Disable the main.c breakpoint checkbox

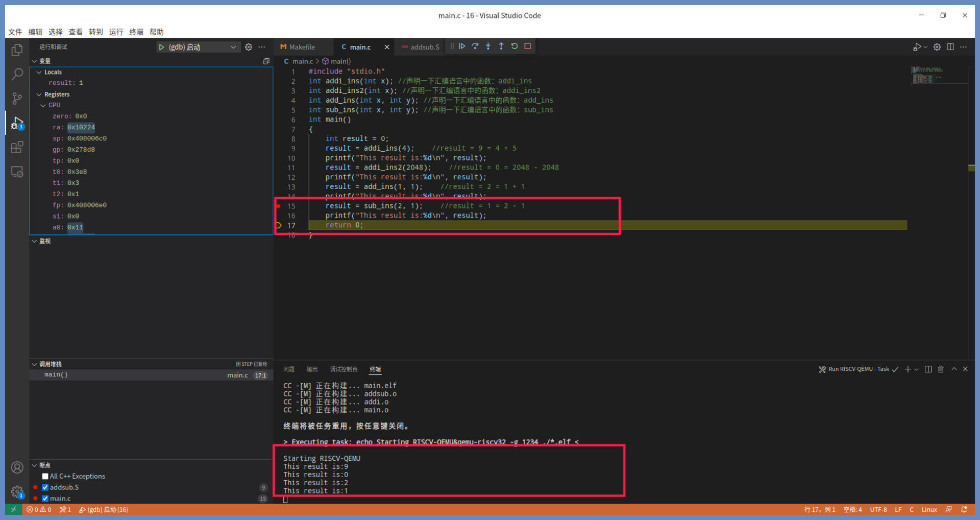[45, 499]
